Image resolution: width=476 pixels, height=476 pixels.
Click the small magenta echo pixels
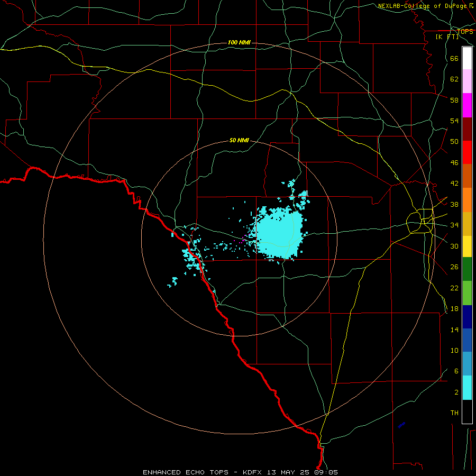pyautogui.click(x=243, y=239)
